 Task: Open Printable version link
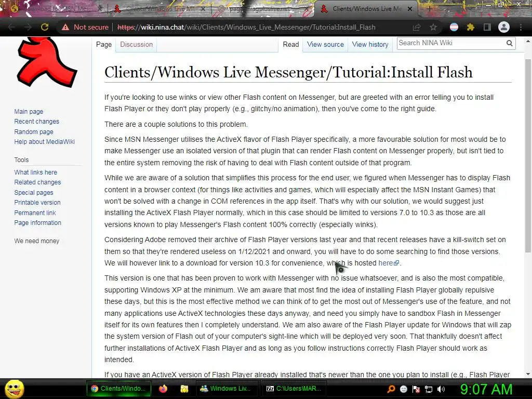(x=37, y=203)
